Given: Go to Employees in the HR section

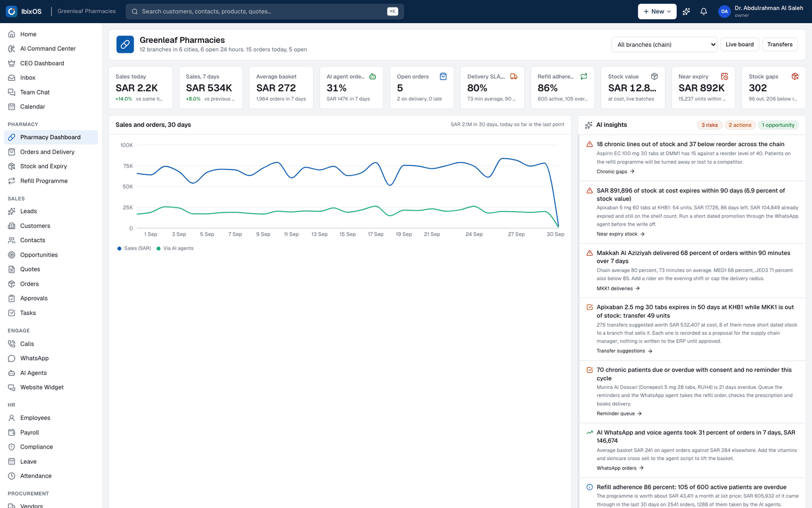Looking at the screenshot, I should [x=51, y=418].
